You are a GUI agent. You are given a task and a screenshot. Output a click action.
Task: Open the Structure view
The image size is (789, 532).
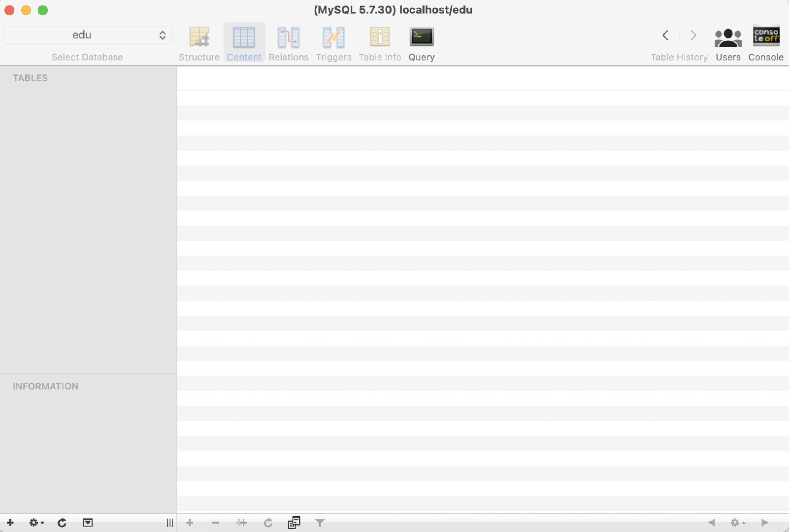click(x=199, y=43)
